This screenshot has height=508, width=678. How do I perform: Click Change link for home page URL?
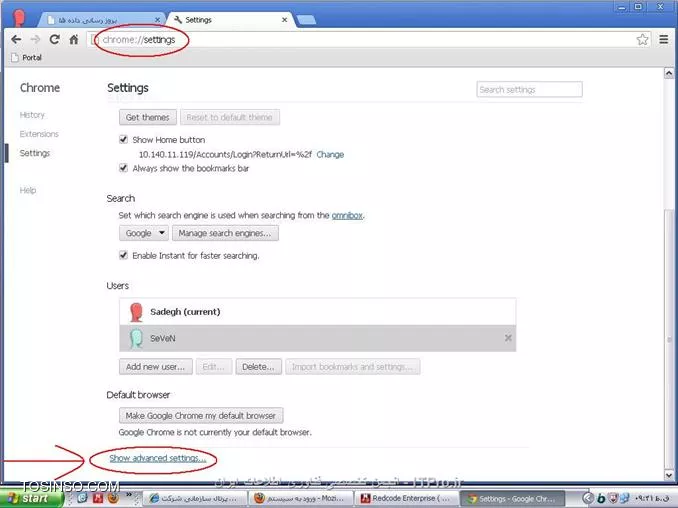click(330, 154)
